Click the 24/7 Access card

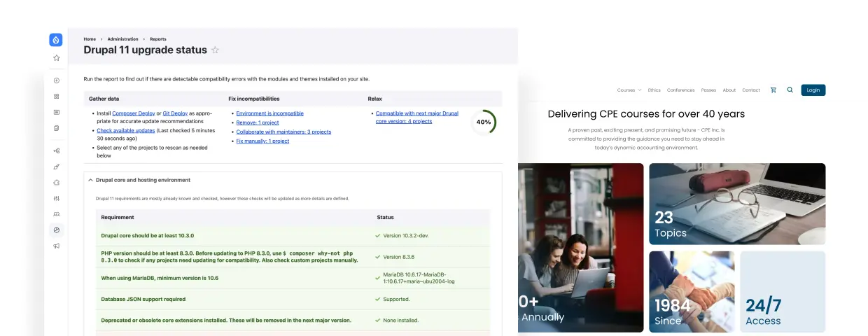pyautogui.click(x=783, y=291)
